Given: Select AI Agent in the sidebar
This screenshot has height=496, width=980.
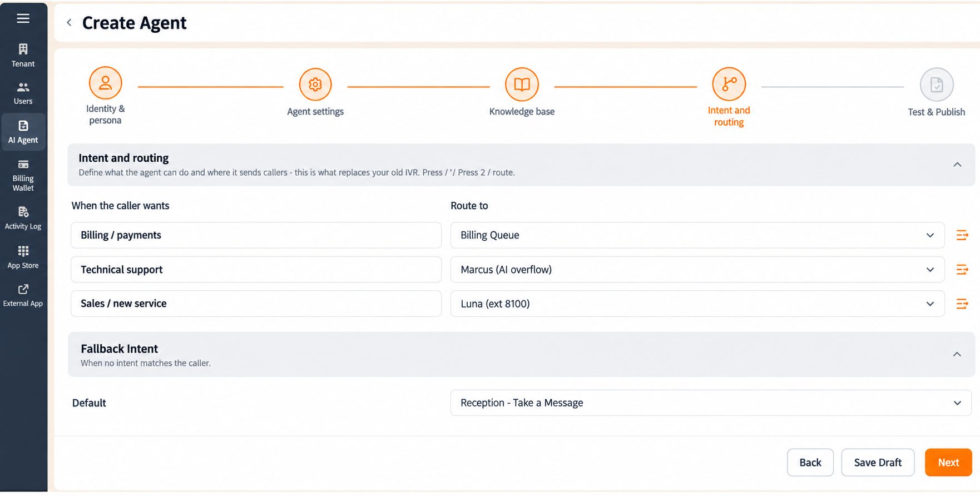Looking at the screenshot, I should (23, 132).
